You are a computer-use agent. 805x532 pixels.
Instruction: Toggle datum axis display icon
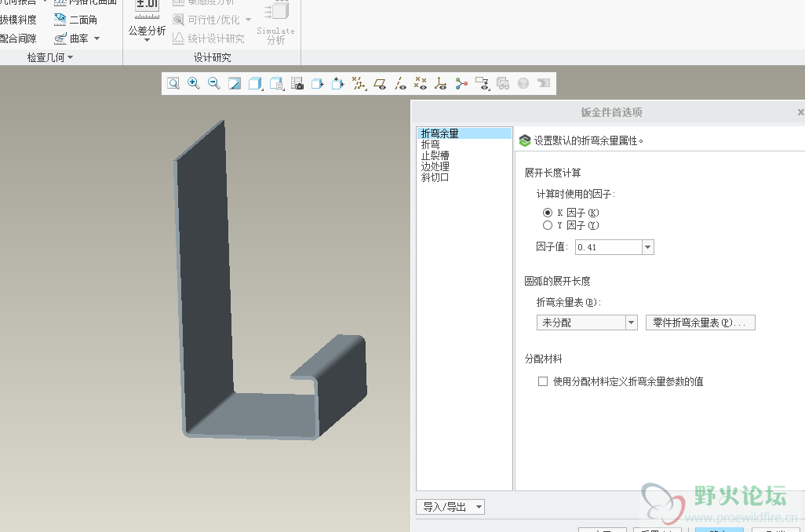point(400,83)
